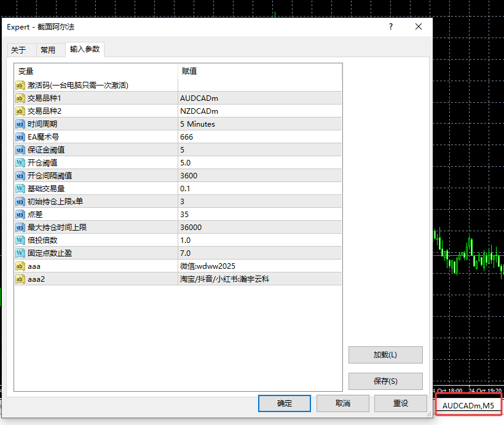Select the 开仓间隔阈值 variable name
This screenshot has height=425, width=504.
(50, 176)
